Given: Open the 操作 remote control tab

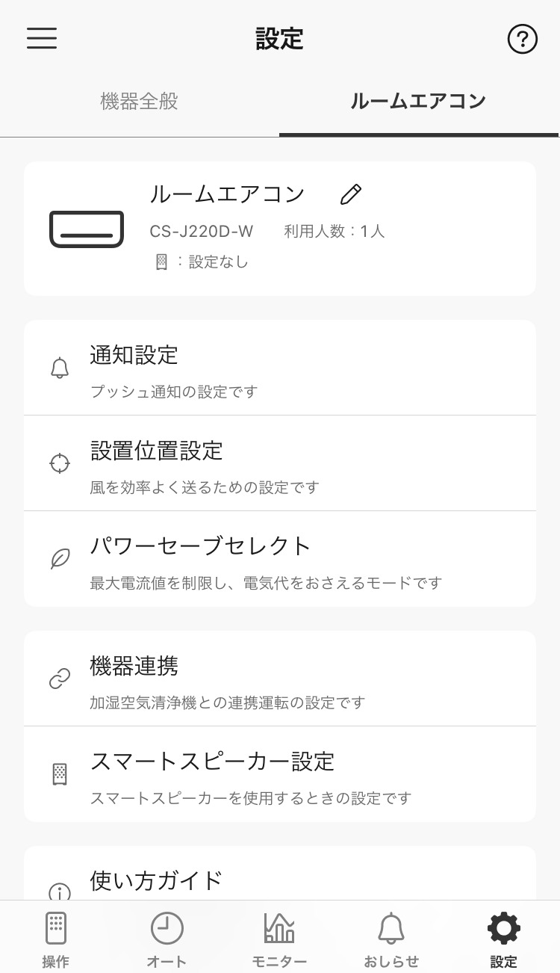Looking at the screenshot, I should 56,939.
